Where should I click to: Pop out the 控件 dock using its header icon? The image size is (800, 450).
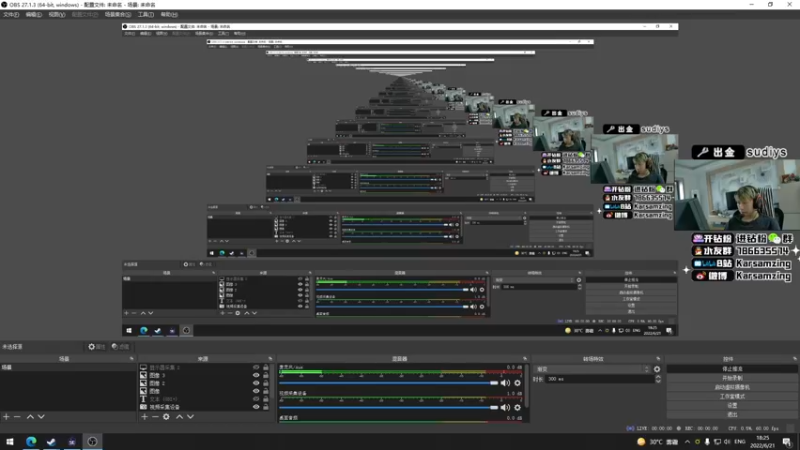click(x=795, y=359)
